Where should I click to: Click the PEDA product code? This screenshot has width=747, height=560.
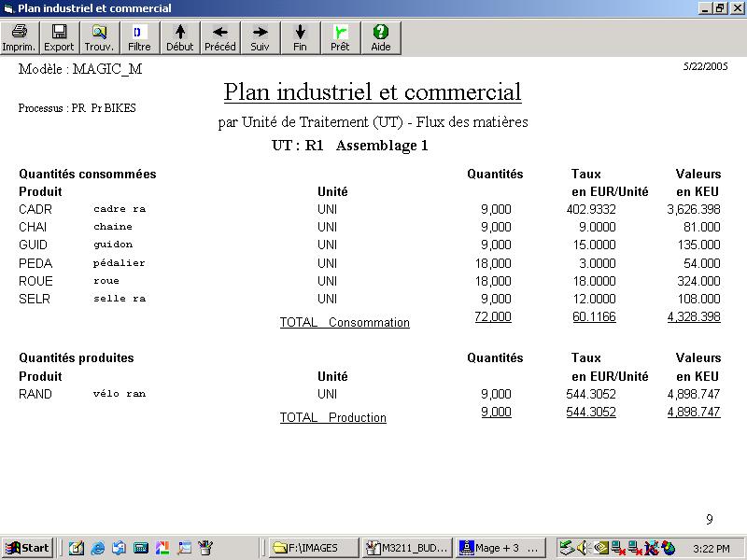35,263
